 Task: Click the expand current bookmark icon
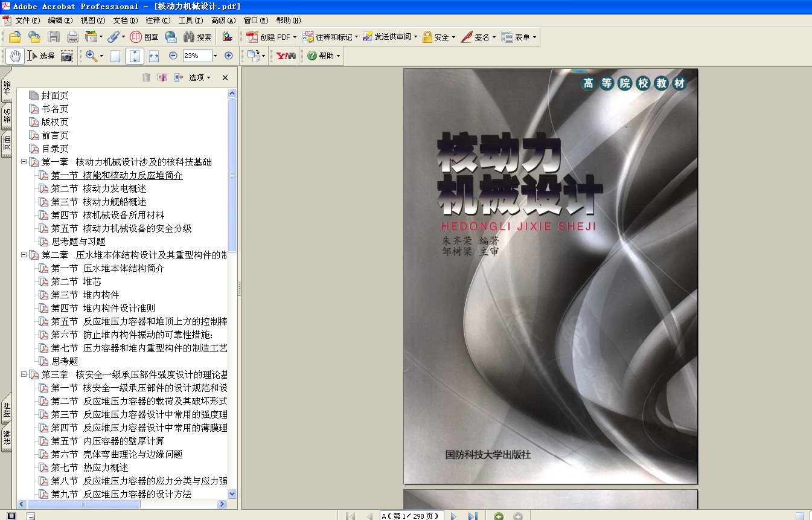[179, 77]
